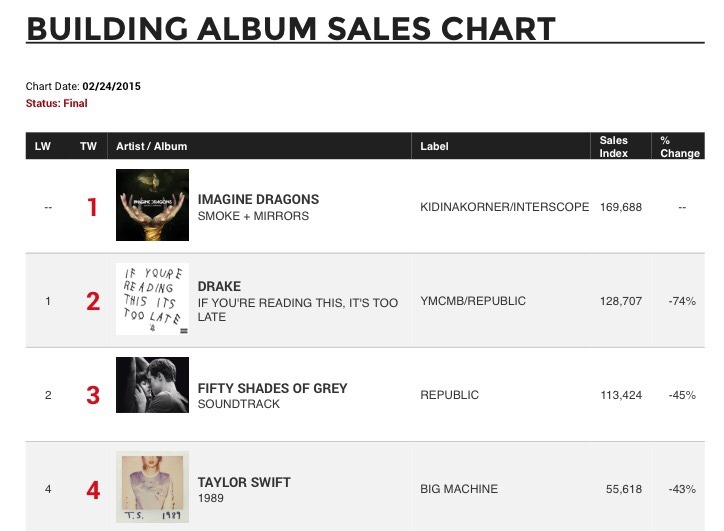Screen dimensions: 724x531
Task: Click the SMOKE + MIRRORS album title
Action: tap(253, 216)
